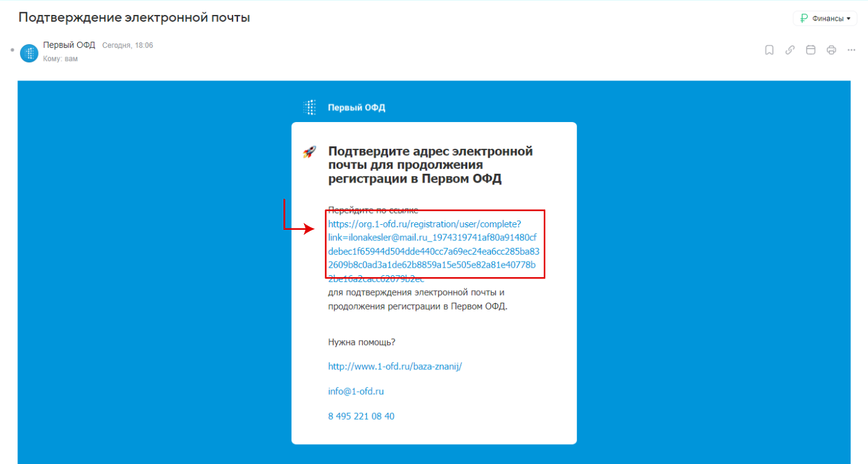Viewport: 868px width, 464px height.
Task: Click the recipient line Кому: вам
Action: pos(60,59)
